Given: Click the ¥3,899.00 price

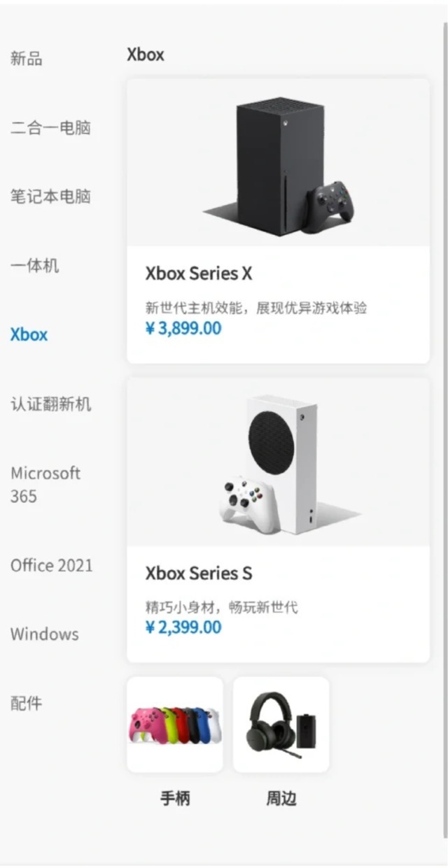Looking at the screenshot, I should (x=183, y=328).
